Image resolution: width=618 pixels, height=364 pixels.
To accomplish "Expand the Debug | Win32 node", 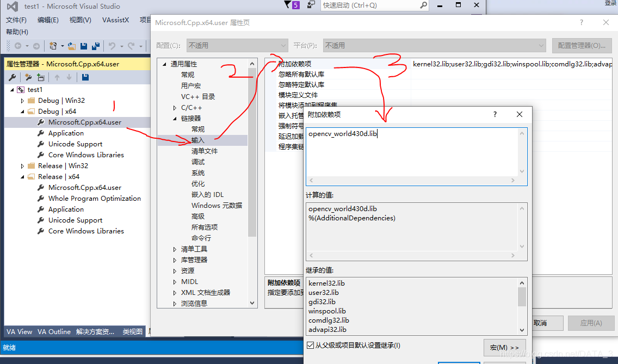I will (x=22, y=101).
